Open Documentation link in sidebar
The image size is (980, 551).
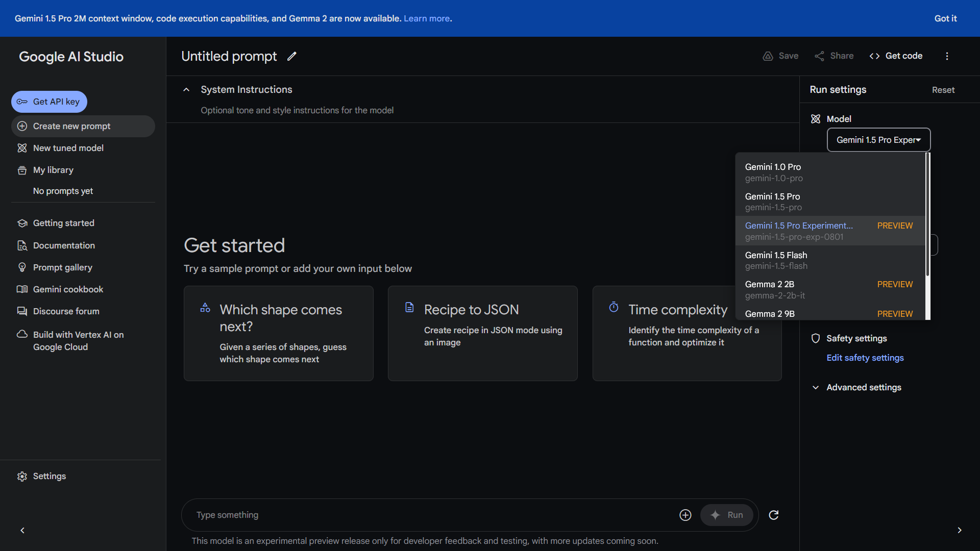click(x=83, y=245)
